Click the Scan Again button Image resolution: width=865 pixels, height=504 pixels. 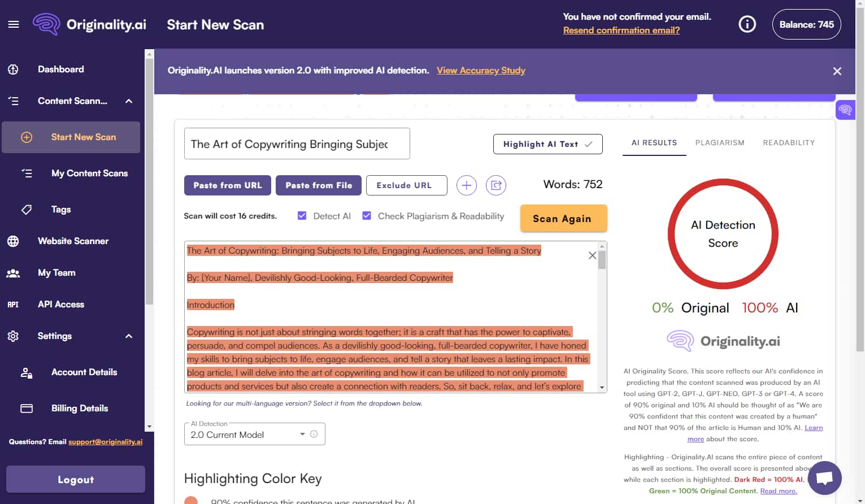click(563, 218)
